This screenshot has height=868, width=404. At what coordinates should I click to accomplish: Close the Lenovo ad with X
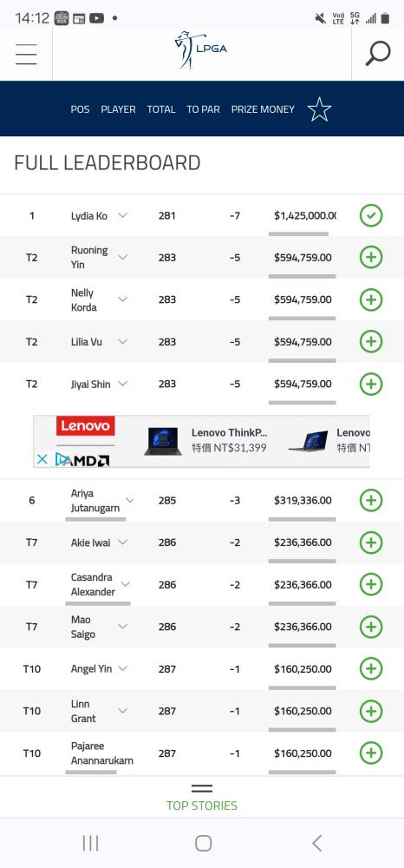[x=42, y=459]
